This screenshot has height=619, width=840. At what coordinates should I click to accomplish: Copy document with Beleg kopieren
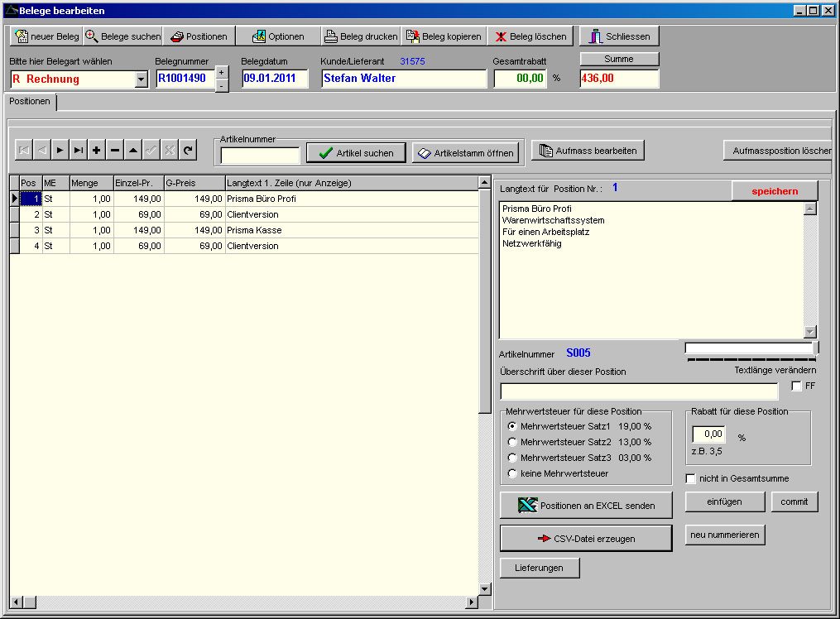coord(444,36)
